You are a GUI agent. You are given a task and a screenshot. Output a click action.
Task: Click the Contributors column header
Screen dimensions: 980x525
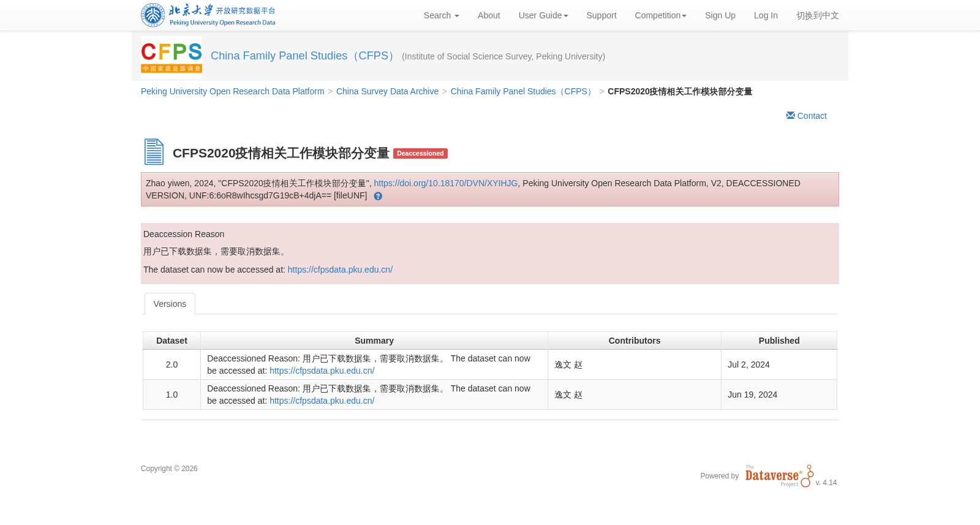(x=635, y=341)
